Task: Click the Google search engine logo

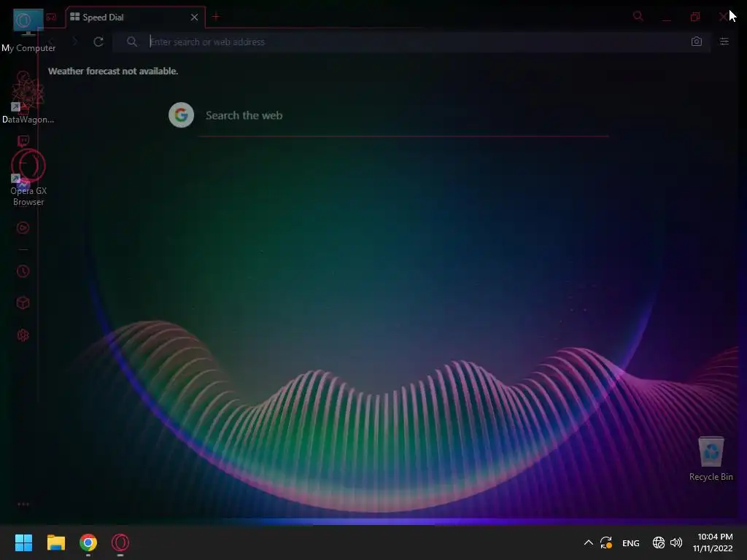Action: point(181,114)
